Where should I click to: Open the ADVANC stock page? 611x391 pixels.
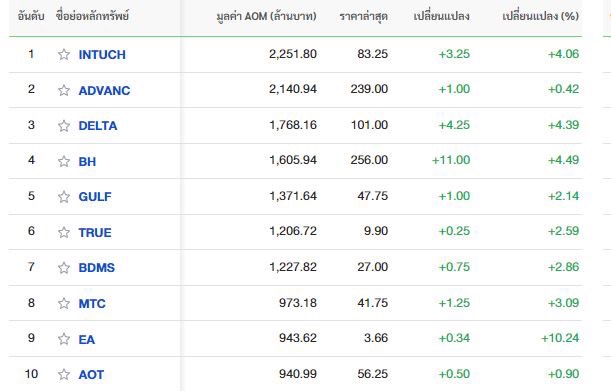click(x=104, y=90)
